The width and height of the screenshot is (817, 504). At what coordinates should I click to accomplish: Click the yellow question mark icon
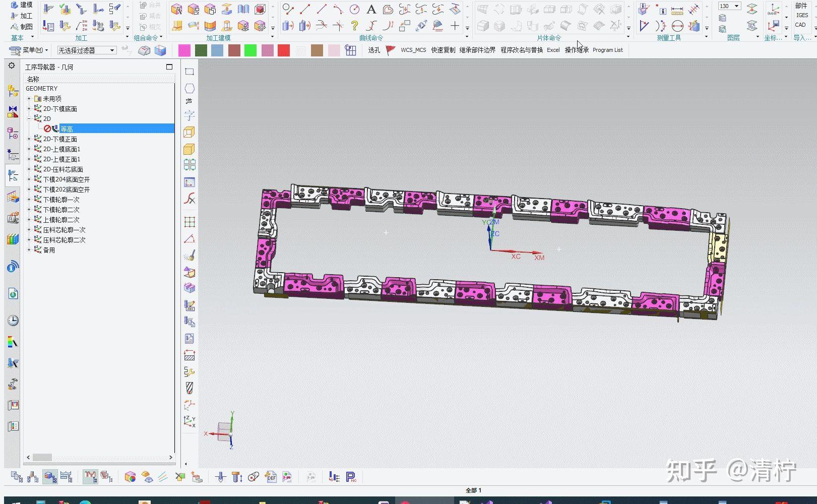[354, 26]
